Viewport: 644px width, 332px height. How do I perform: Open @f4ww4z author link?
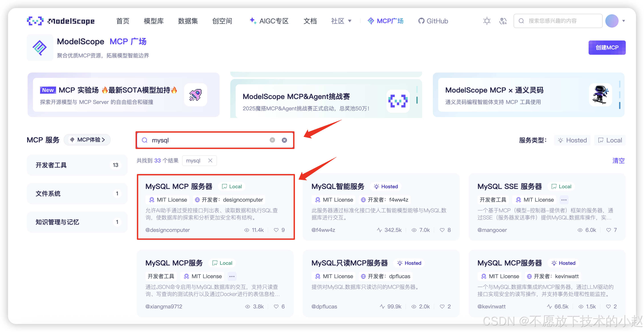click(323, 230)
